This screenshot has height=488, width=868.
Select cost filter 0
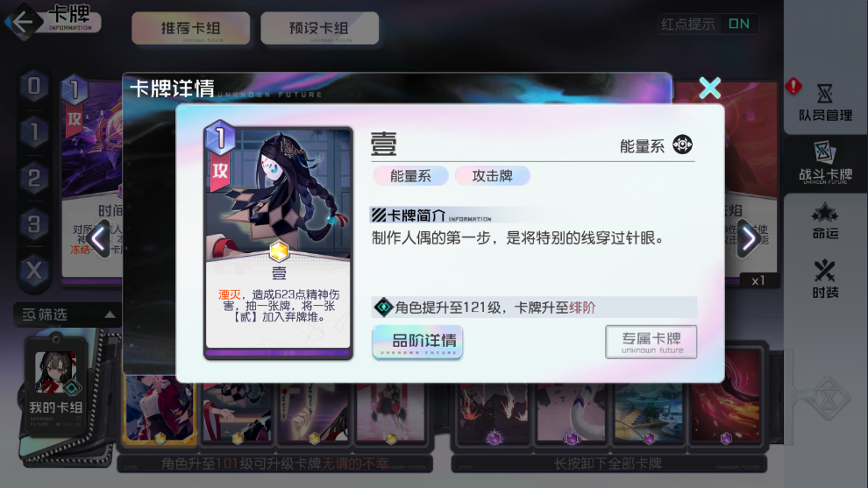34,87
